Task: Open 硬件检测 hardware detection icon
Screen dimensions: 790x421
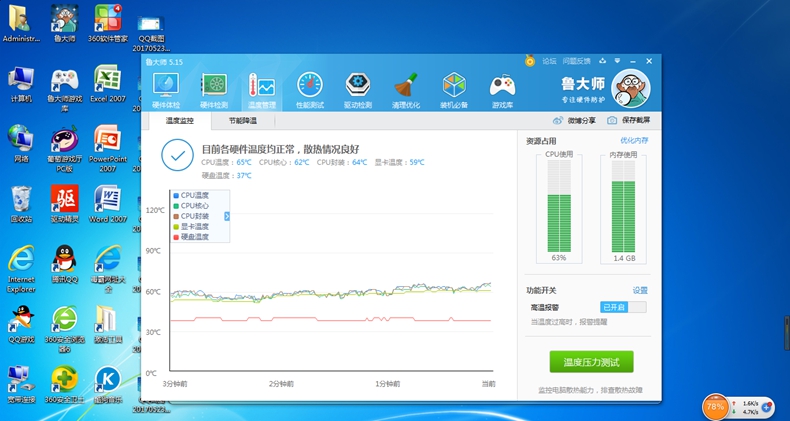Action: 214,88
